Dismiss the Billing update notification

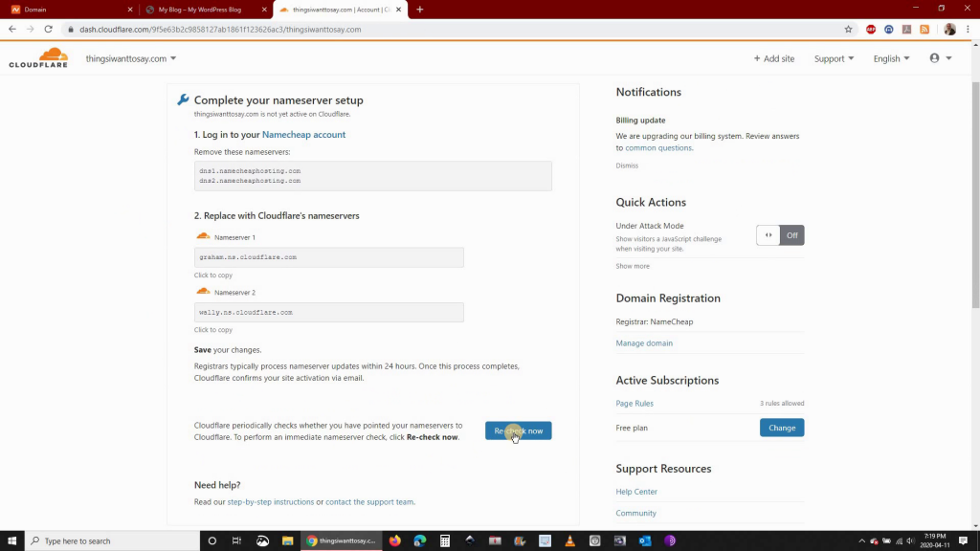(x=627, y=165)
